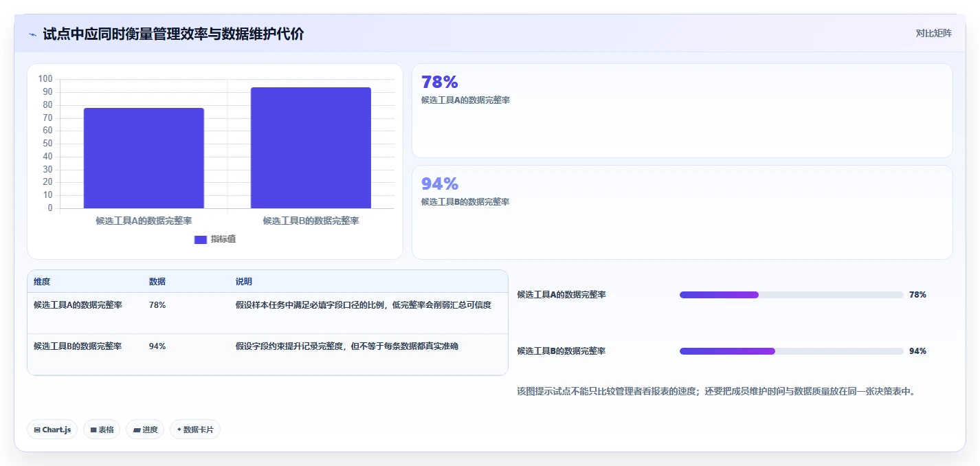This screenshot has height=466, width=980.
Task: Click the 进度 chip
Action: pyautogui.click(x=145, y=430)
